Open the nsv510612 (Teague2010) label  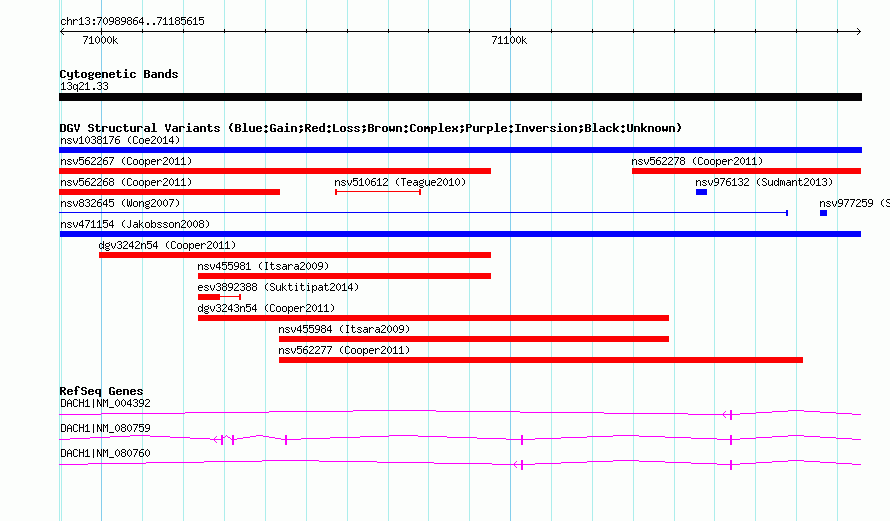[x=400, y=182]
